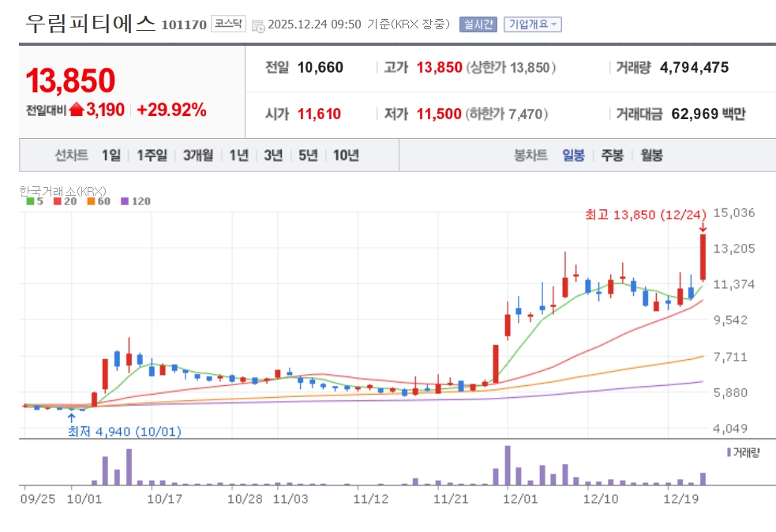Click the stock name 우림피티에스
The height and width of the screenshot is (532, 776).
91,23
